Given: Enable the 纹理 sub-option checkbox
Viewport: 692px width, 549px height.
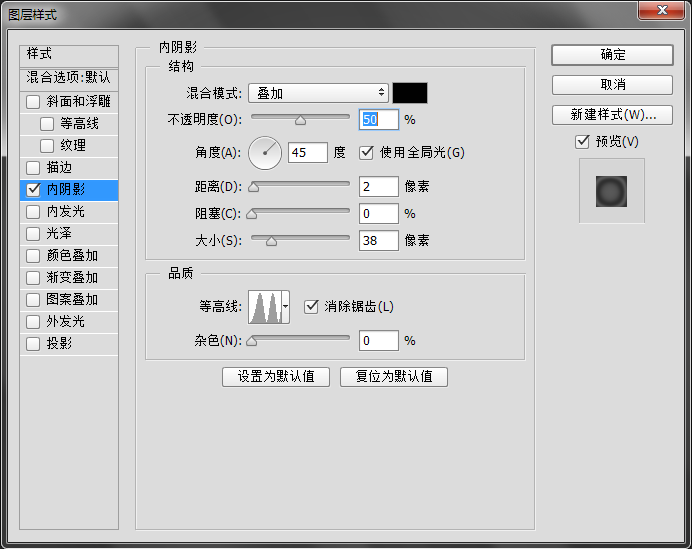Looking at the screenshot, I should [x=47, y=146].
